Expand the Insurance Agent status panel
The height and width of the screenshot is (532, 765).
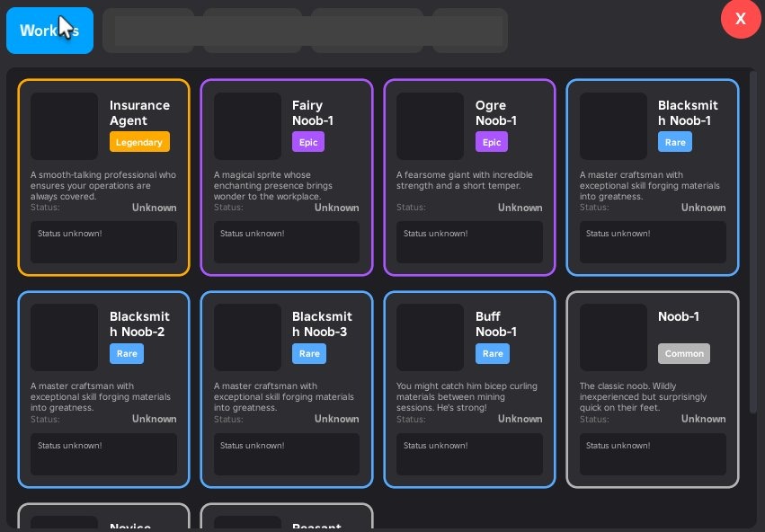pyautogui.click(x=103, y=242)
